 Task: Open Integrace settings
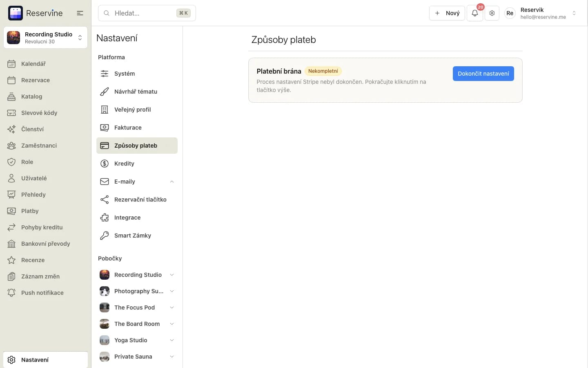(137, 218)
